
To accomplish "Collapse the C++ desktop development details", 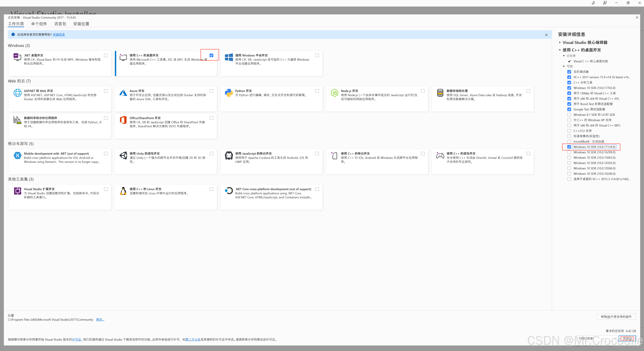I will [x=560, y=50].
